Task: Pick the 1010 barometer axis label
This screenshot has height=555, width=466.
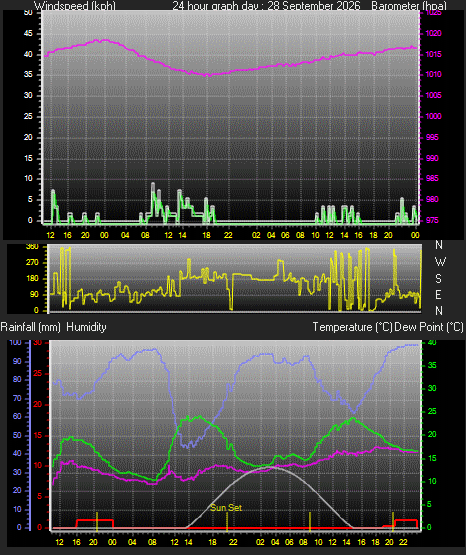Action: coord(433,74)
